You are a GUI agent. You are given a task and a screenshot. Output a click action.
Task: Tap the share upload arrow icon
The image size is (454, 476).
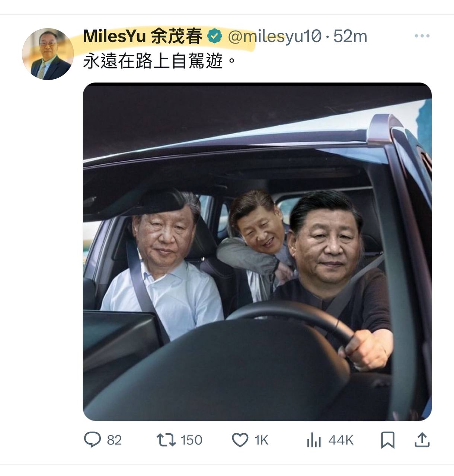pyautogui.click(x=422, y=440)
